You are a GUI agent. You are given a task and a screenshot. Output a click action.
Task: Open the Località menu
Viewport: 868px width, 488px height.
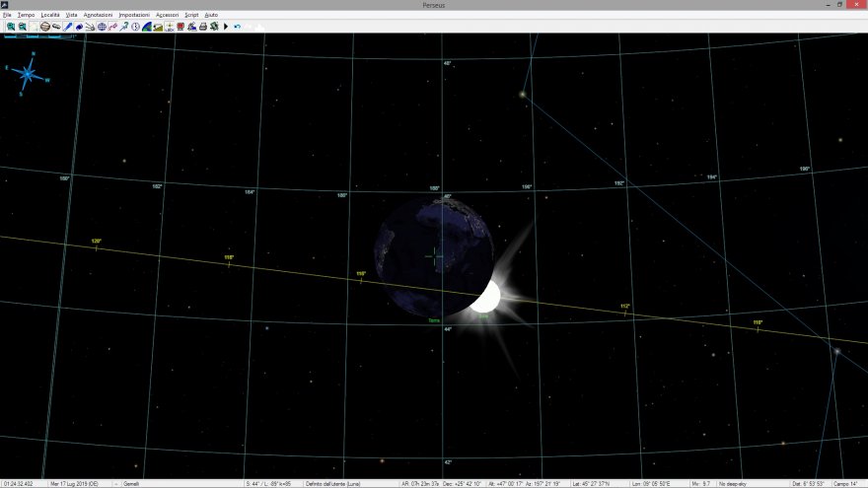tap(49, 16)
